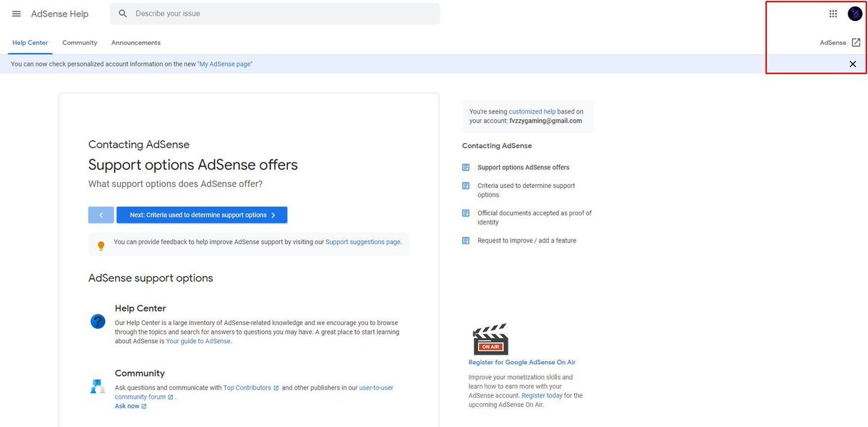Click the external link icon after Ask now

click(x=144, y=406)
